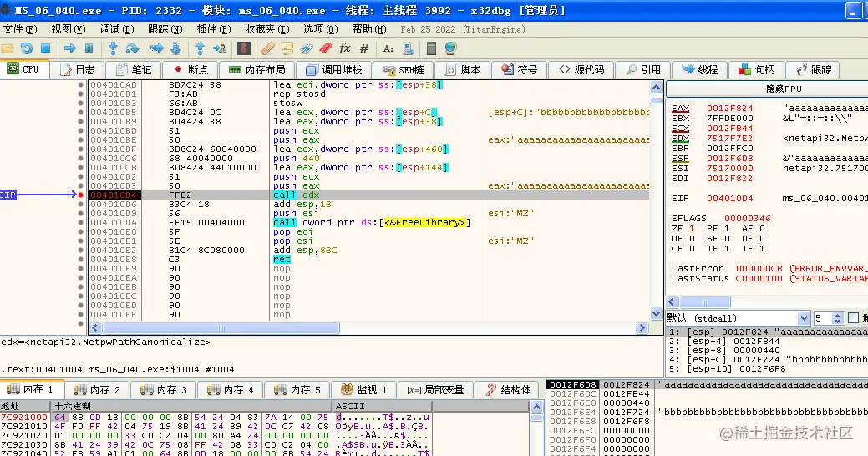Select the 内存 2 dump tab

click(x=97, y=389)
